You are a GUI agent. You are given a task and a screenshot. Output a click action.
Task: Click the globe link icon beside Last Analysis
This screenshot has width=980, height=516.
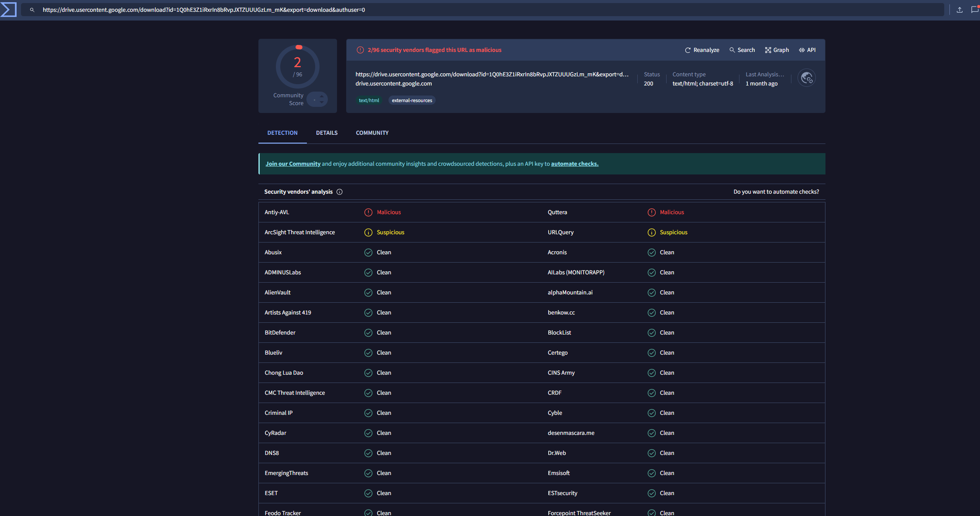807,78
